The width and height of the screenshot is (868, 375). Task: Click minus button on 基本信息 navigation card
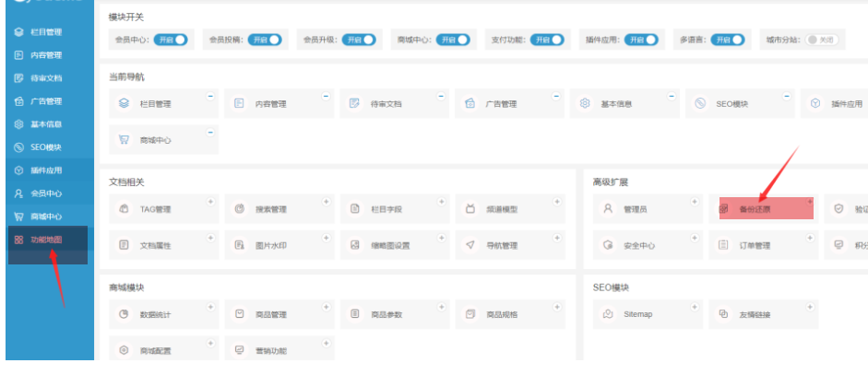671,96
